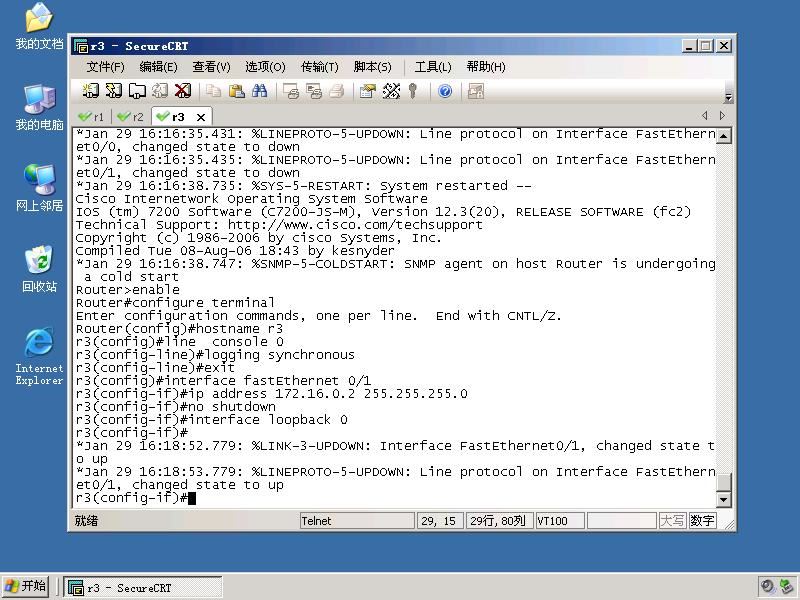Click the blue Help question icon

point(445,91)
